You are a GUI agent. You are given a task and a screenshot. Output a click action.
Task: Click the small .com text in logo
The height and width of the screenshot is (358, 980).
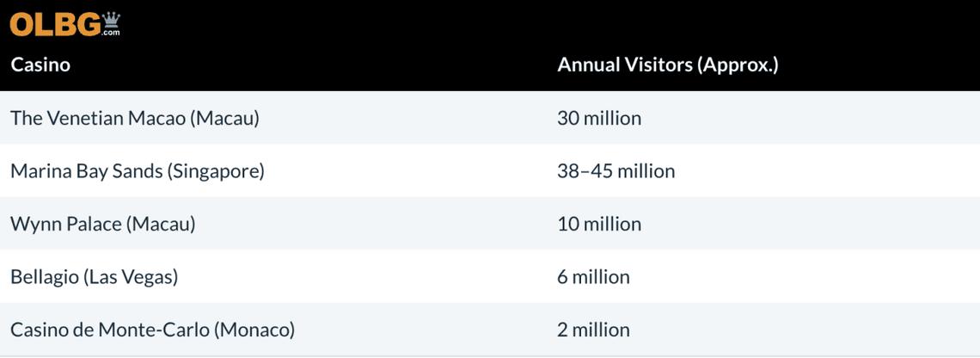click(x=111, y=33)
